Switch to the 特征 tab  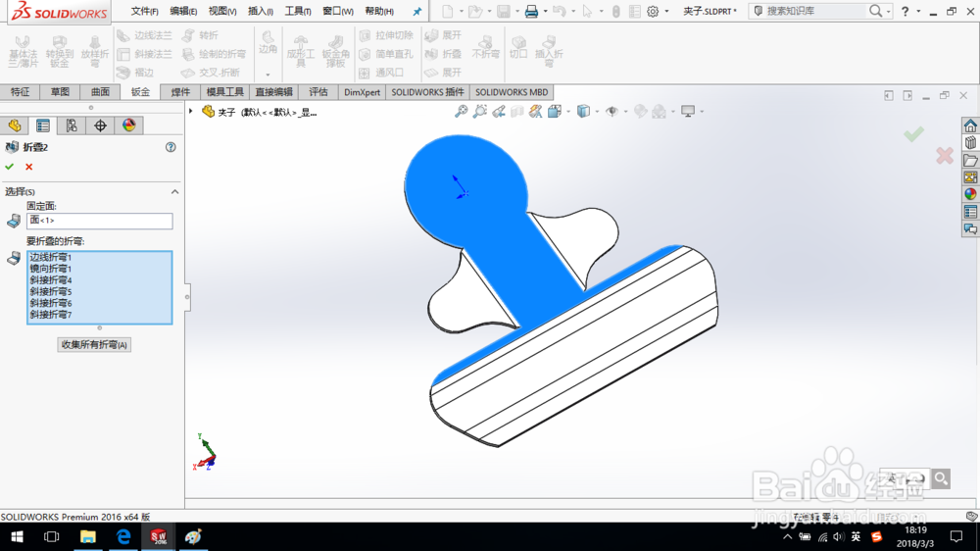click(20, 92)
